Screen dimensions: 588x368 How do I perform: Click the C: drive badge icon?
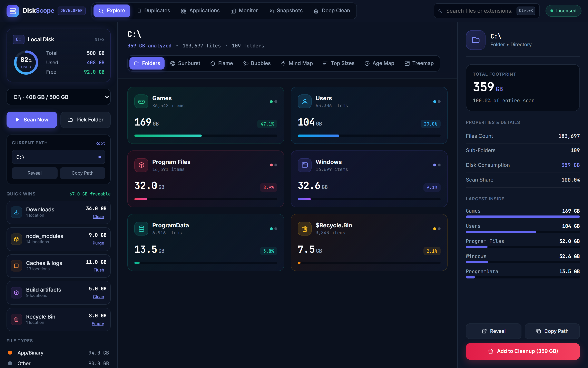click(18, 39)
